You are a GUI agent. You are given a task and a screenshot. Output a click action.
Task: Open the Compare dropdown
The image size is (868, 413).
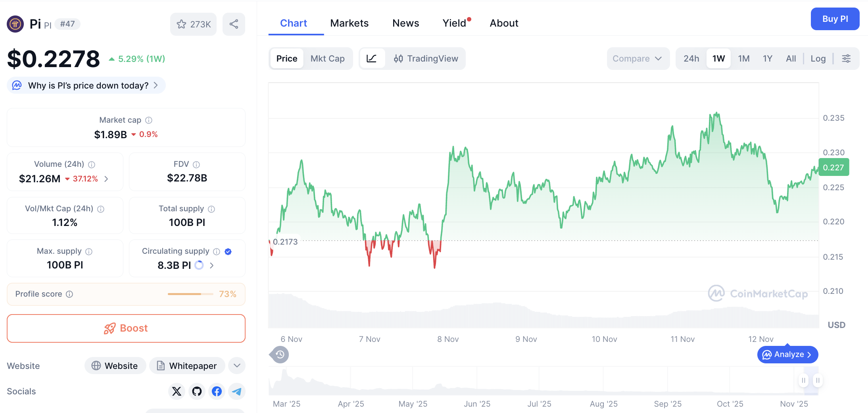[x=638, y=58]
